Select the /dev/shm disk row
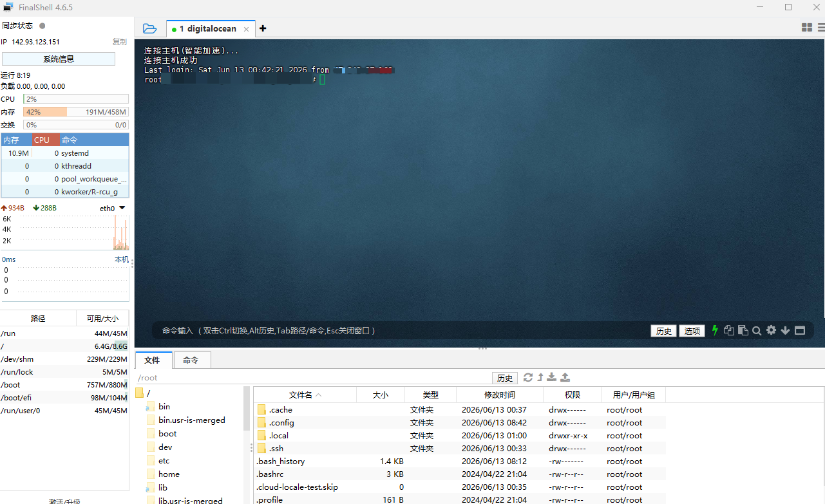The image size is (825, 504). point(64,359)
